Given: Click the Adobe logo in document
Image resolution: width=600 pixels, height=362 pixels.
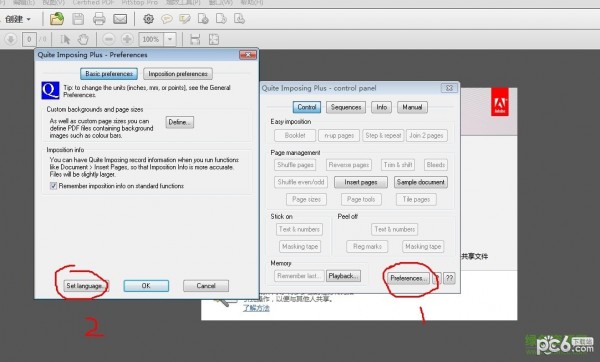Looking at the screenshot, I should click(x=500, y=102).
